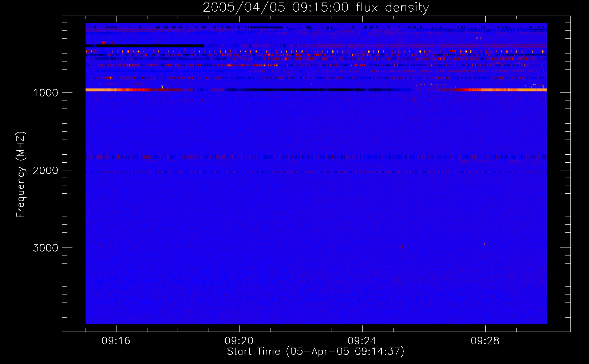Click the 09:20 time tick label
Viewport: 589px width, 364px height.
tap(239, 341)
